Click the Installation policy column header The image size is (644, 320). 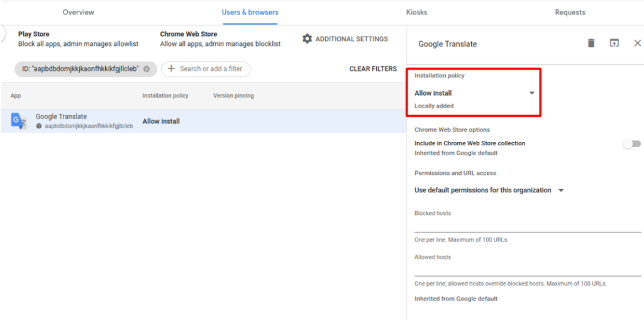click(165, 96)
